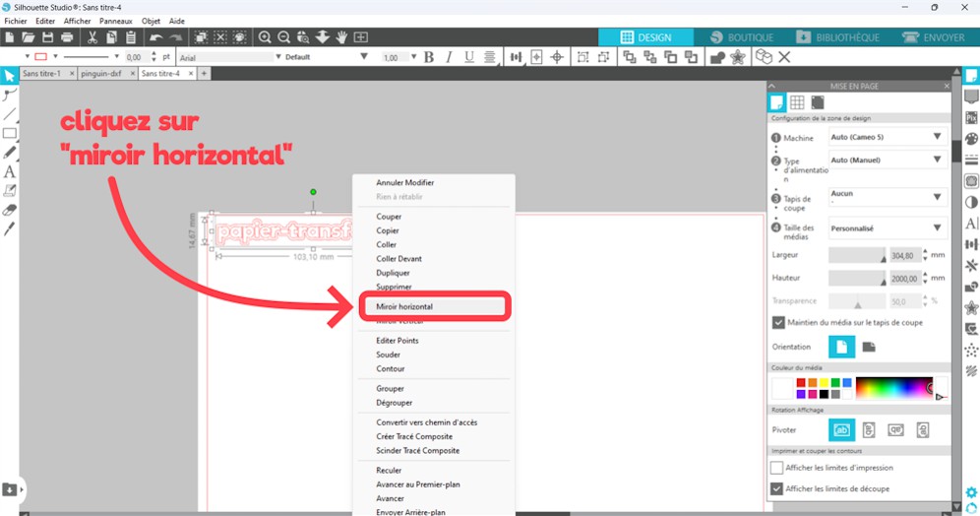Close the Mise en page panel
Image resolution: width=980 pixels, height=516 pixels.
click(947, 87)
